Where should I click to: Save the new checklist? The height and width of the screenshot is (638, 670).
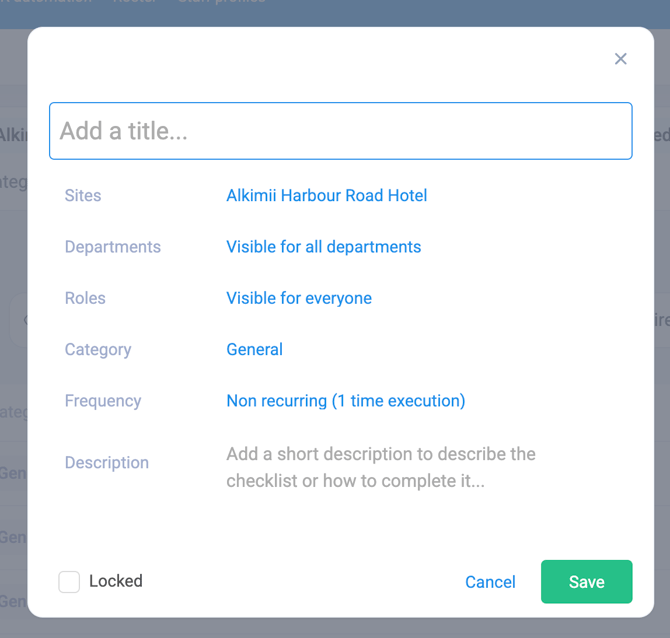[x=586, y=582]
